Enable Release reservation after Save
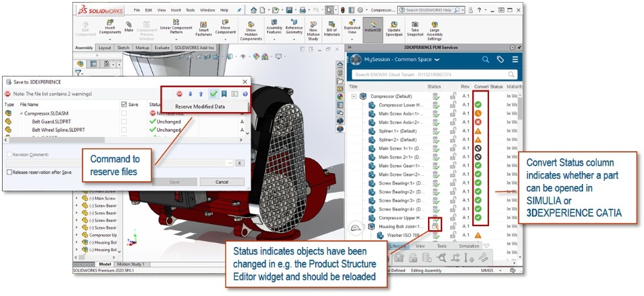Viewport: 644px width, 296px height. [9, 172]
